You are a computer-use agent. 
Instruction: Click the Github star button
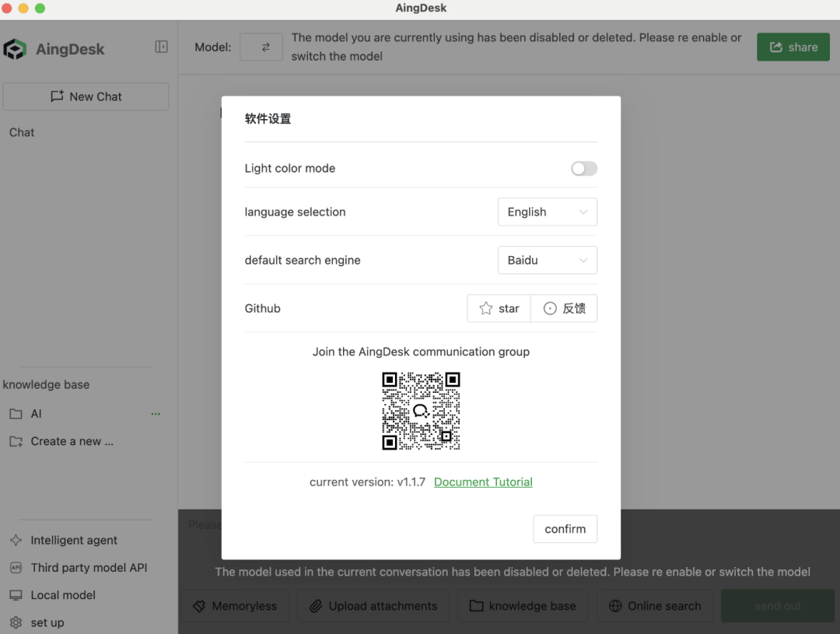(x=499, y=308)
